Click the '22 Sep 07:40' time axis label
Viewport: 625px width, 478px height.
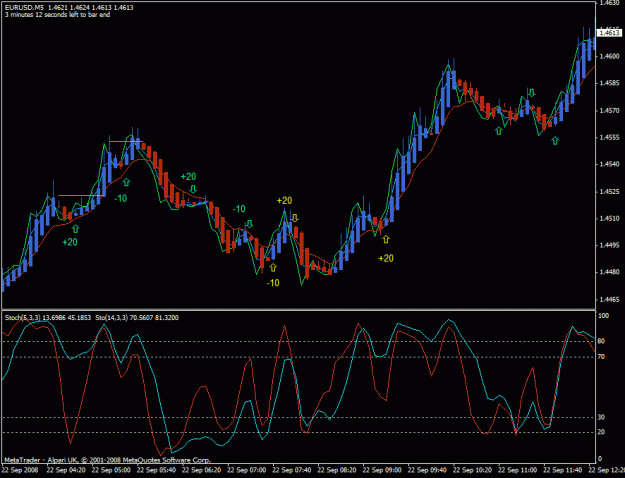292,470
